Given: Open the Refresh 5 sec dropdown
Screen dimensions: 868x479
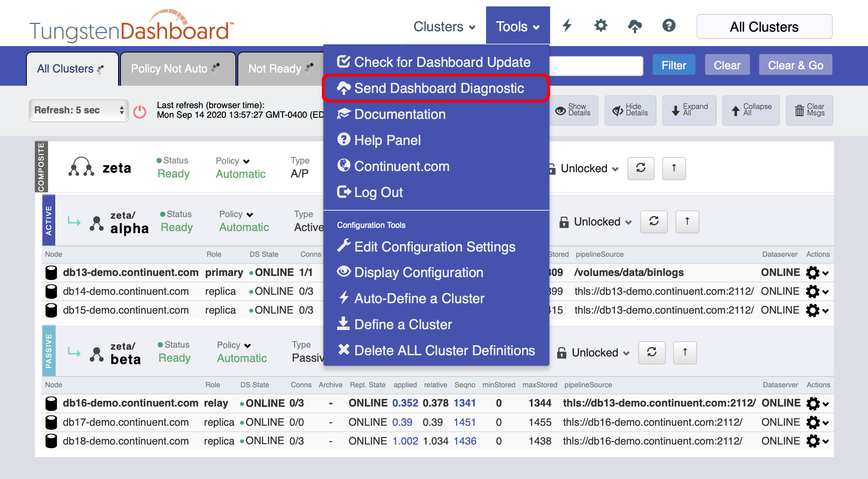Looking at the screenshot, I should point(79,111).
